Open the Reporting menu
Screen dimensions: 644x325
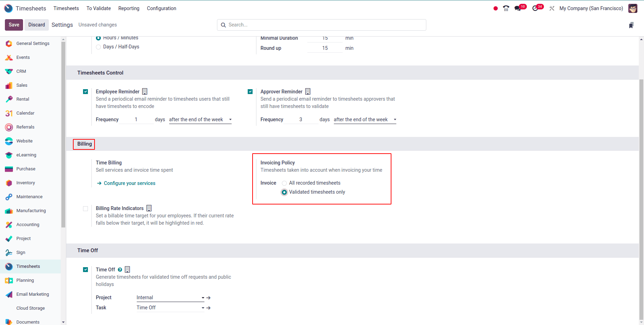coord(128,8)
